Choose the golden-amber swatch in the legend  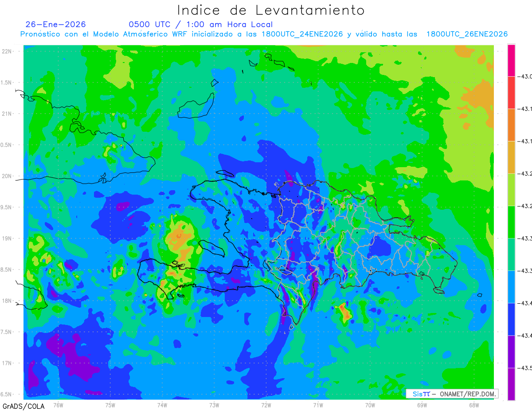coord(511,157)
